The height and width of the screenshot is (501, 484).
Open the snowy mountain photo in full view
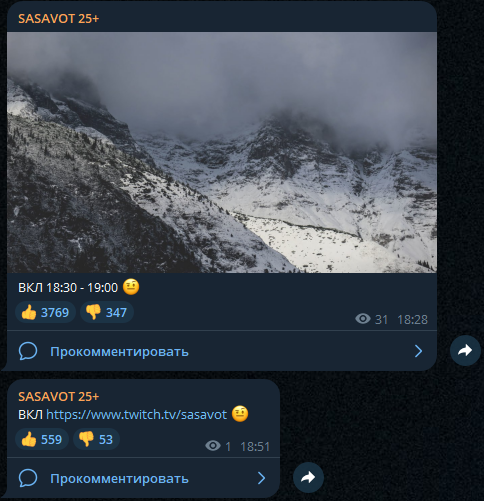222,152
